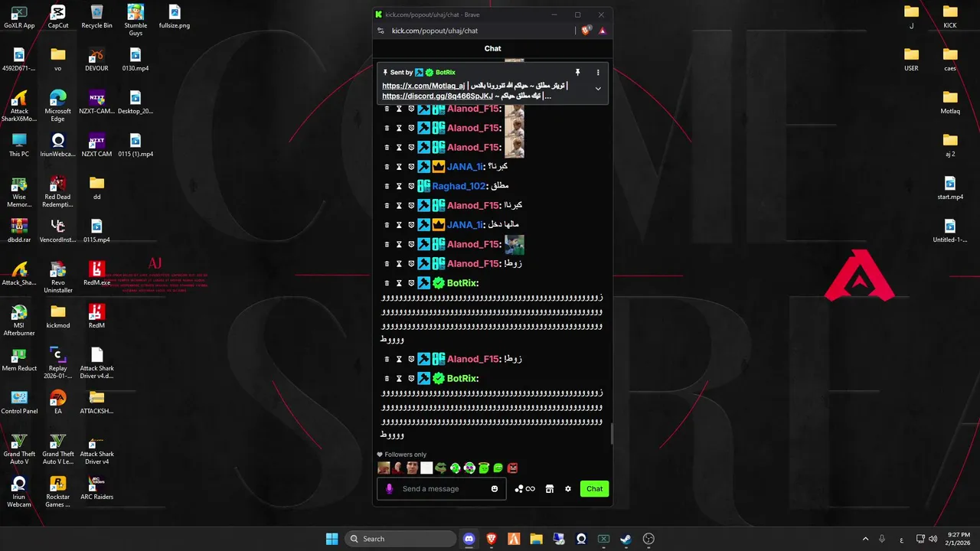980x551 pixels.
Task: Delete Alanod_F15's "كبرنا!" message
Action: pos(387,206)
